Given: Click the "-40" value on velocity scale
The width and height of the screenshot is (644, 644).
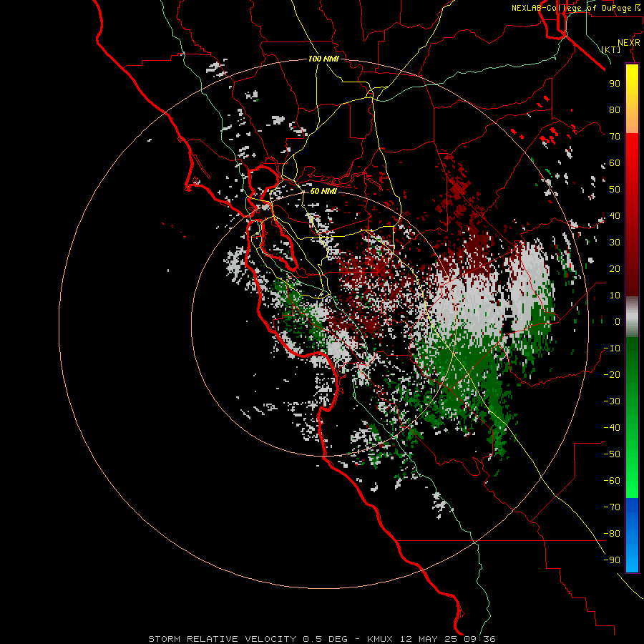Looking at the screenshot, I should pos(612,428).
